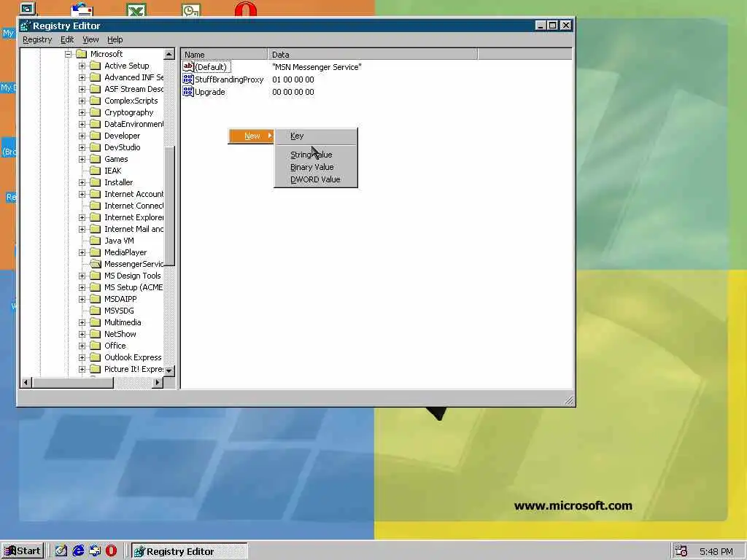Click the Office folder icon
The image size is (747, 560).
96,346
